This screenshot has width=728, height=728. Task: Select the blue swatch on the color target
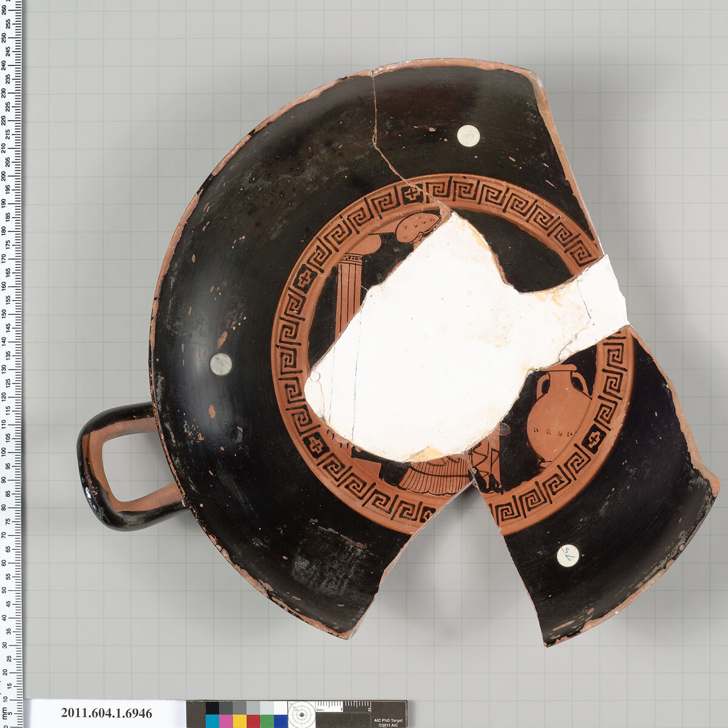click(280, 721)
